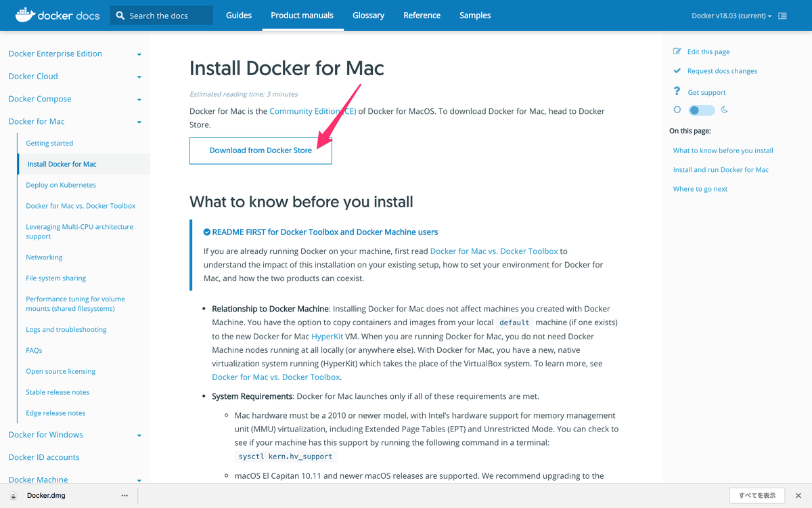Screen dimensions: 812x508
Task: Click the search magnifier icon
Action: coord(120,15)
